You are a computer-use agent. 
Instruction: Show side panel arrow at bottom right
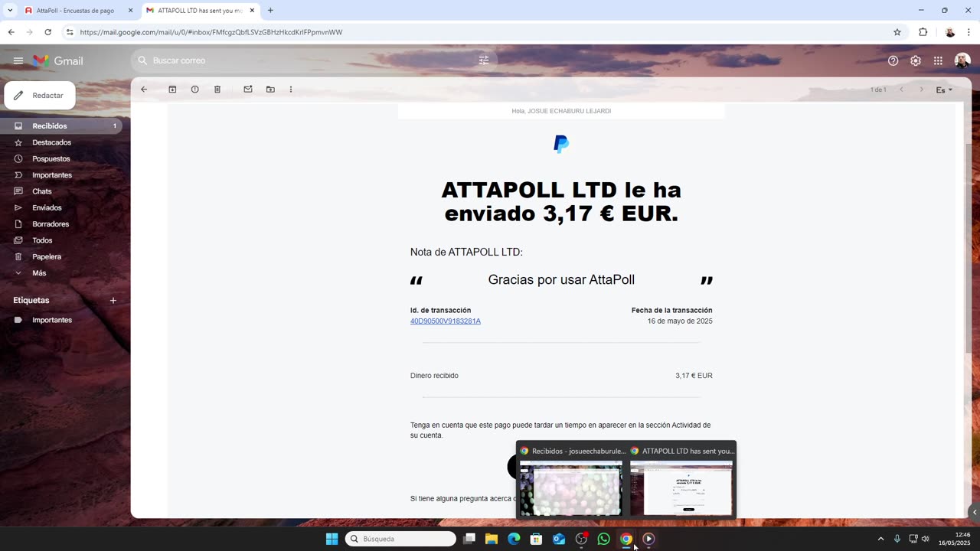click(974, 512)
